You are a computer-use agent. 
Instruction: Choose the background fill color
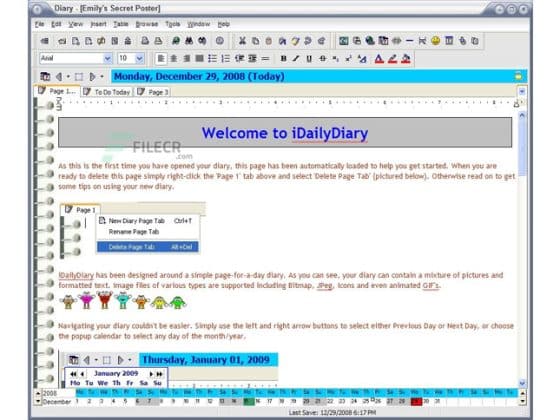point(406,59)
